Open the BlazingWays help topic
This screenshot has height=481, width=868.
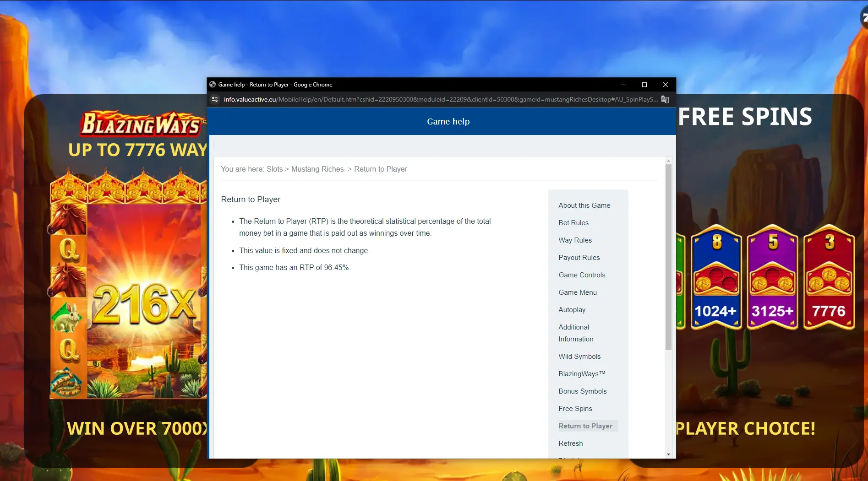(582, 374)
